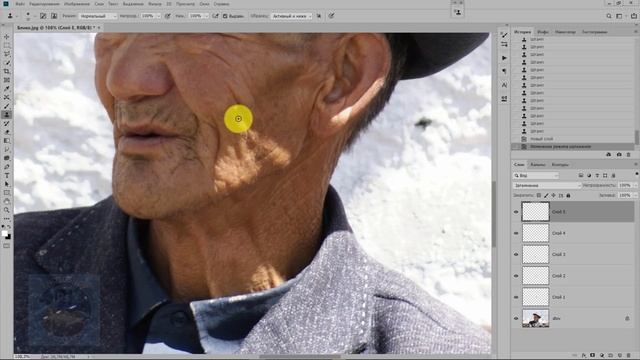Image resolution: width=640 pixels, height=360 pixels.
Task: Select the Crop tool
Action: click(x=7, y=71)
